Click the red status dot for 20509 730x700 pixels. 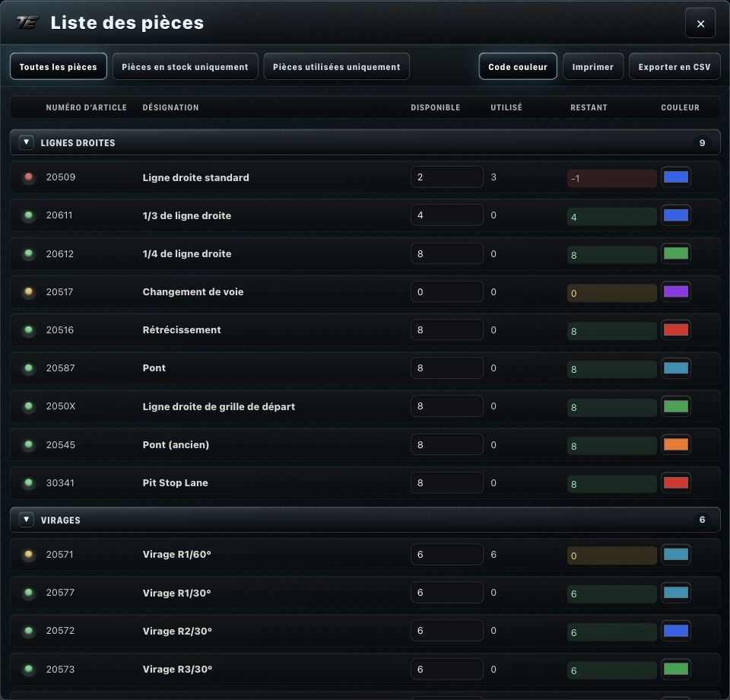[28, 177]
